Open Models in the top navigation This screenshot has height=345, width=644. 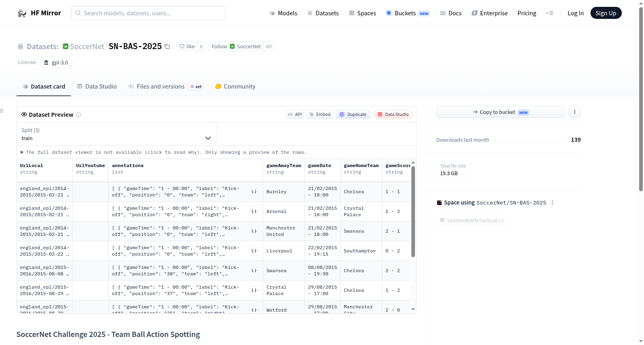pos(283,13)
